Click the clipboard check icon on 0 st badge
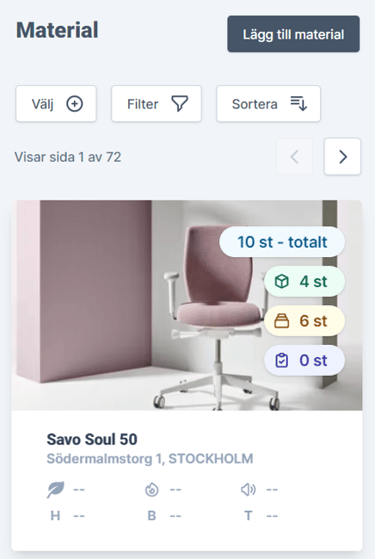This screenshot has width=375, height=559. pos(281,360)
